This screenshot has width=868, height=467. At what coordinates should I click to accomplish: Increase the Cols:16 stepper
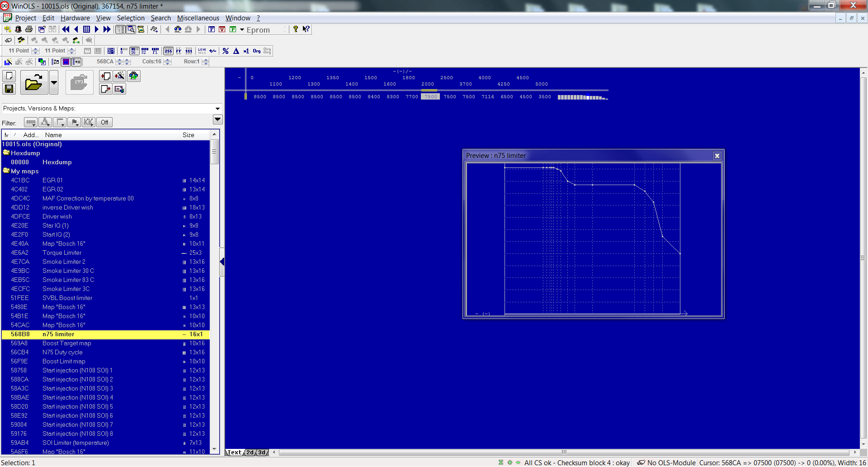tap(168, 60)
